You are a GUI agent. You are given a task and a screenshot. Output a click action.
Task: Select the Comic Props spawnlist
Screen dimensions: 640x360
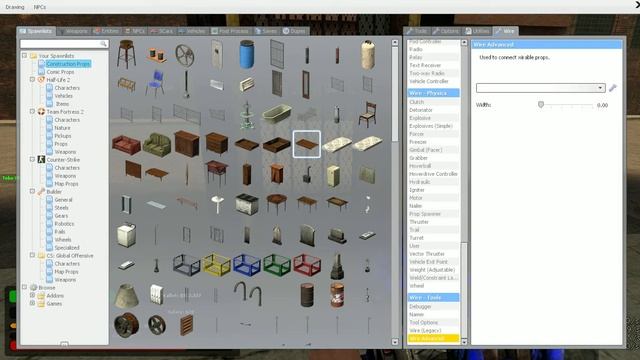click(60, 72)
